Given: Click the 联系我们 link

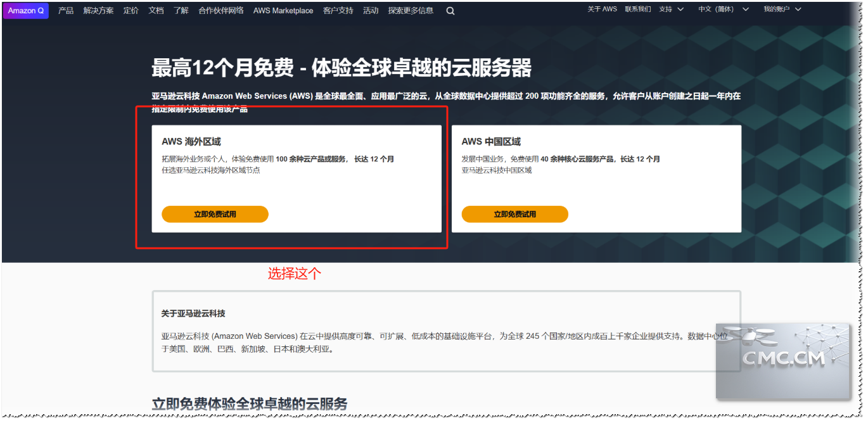Looking at the screenshot, I should pos(638,9).
